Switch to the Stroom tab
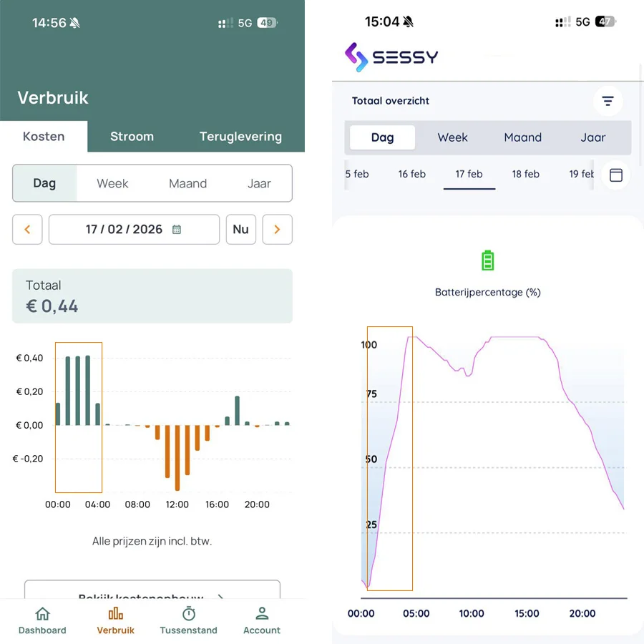The width and height of the screenshot is (644, 644). [132, 137]
